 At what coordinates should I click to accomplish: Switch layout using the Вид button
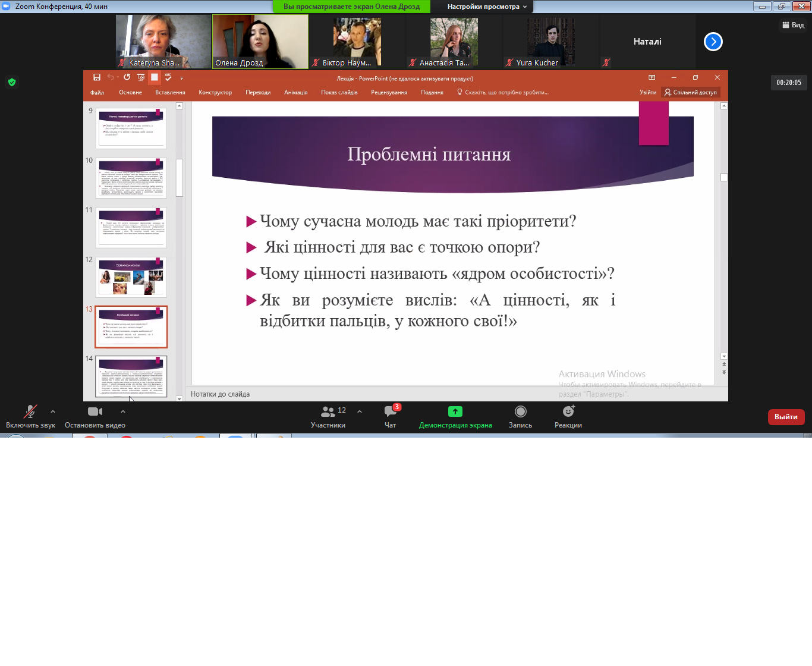click(793, 25)
